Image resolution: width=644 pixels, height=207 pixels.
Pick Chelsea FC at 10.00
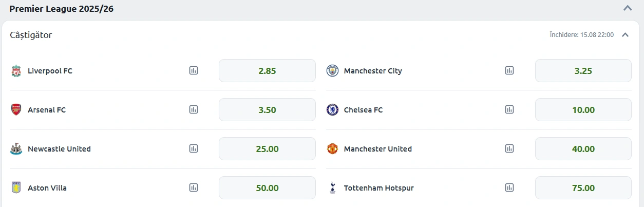(583, 110)
